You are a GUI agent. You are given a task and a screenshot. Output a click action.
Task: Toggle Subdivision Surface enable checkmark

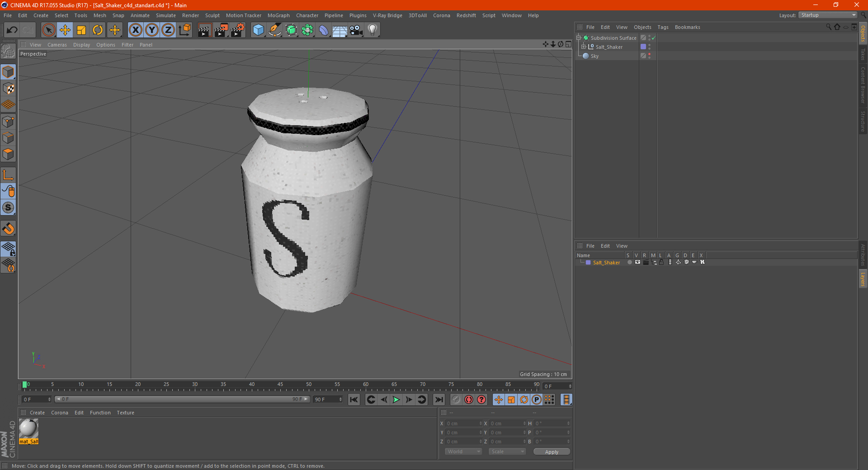tap(653, 38)
